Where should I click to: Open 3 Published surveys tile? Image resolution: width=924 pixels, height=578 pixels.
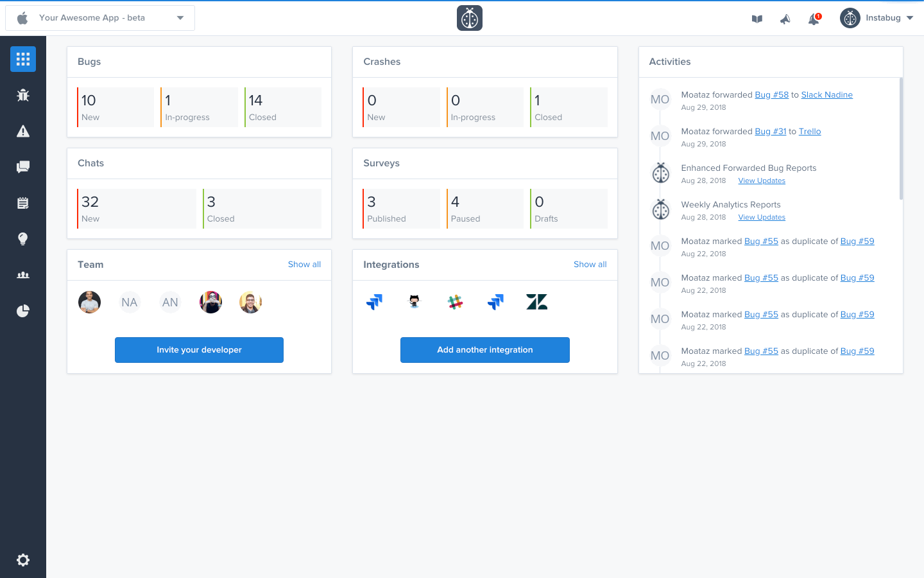click(x=401, y=209)
